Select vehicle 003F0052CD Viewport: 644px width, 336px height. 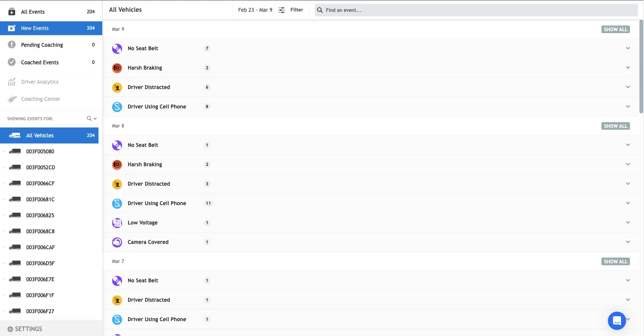coord(49,167)
